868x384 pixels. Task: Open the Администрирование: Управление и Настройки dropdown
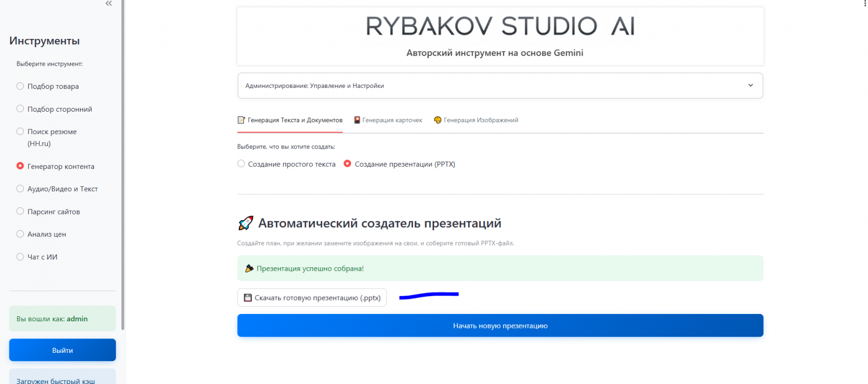[500, 85]
